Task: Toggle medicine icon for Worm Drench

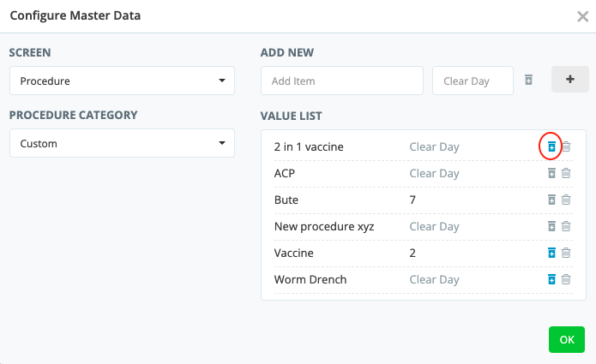Action: point(551,280)
